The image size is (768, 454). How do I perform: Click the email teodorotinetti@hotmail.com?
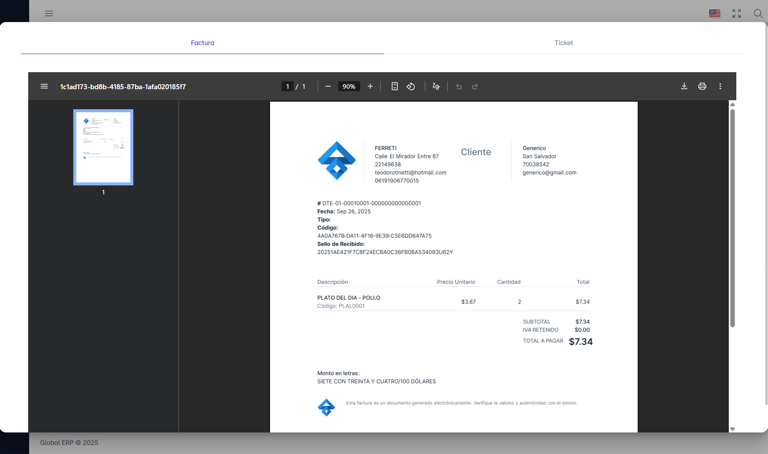pyautogui.click(x=410, y=172)
